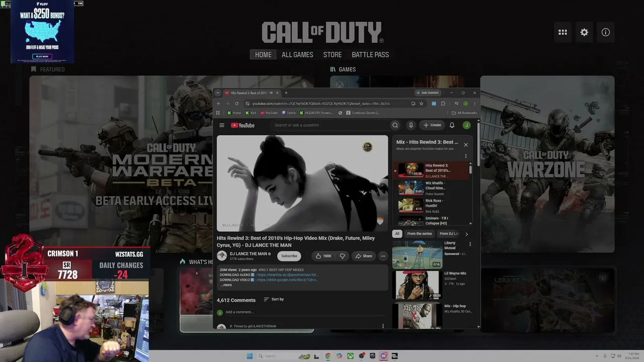The width and height of the screenshot is (644, 362).
Task: Show more filter chips with right arrow
Action: point(466,234)
